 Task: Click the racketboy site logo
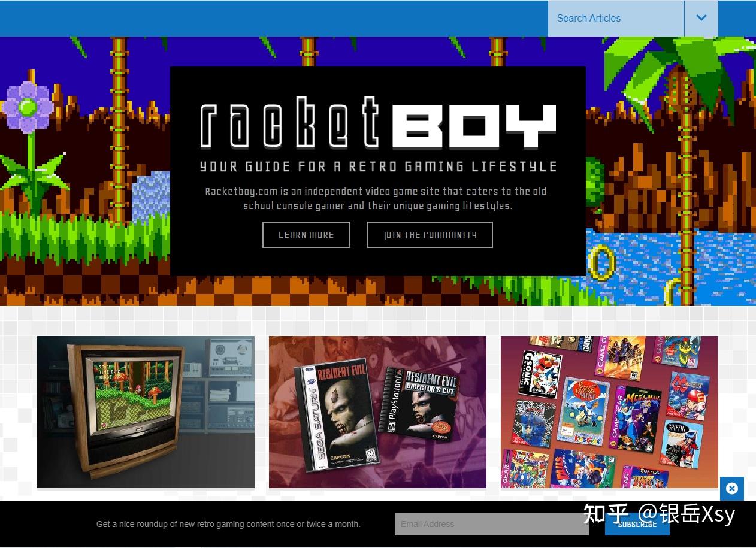[x=377, y=126]
